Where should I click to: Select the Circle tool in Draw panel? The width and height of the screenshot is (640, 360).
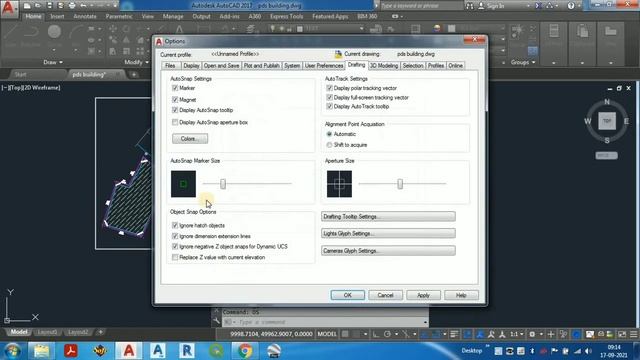54,32
